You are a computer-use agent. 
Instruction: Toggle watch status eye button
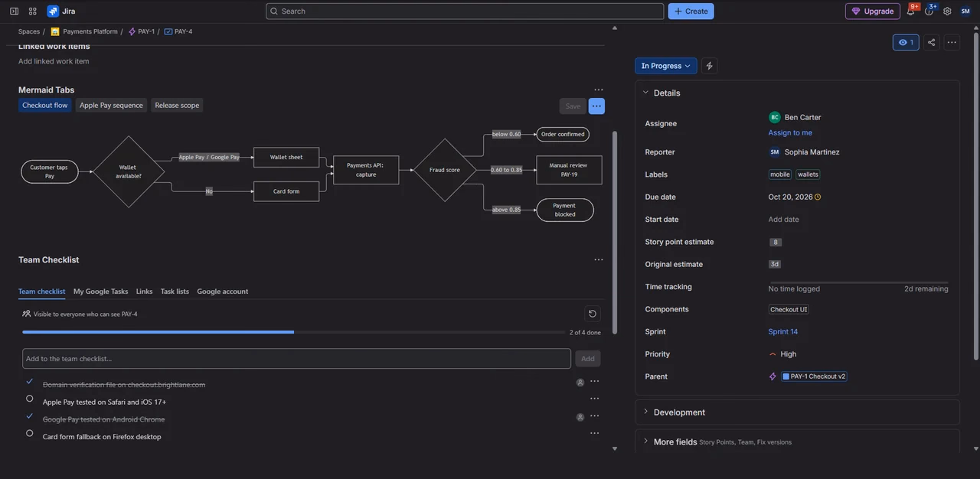(906, 42)
